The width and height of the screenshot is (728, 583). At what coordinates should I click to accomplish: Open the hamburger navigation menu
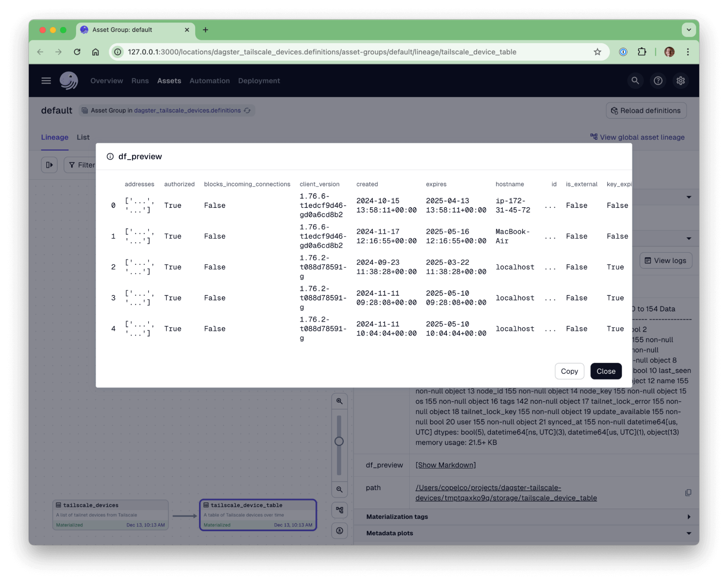(x=46, y=80)
